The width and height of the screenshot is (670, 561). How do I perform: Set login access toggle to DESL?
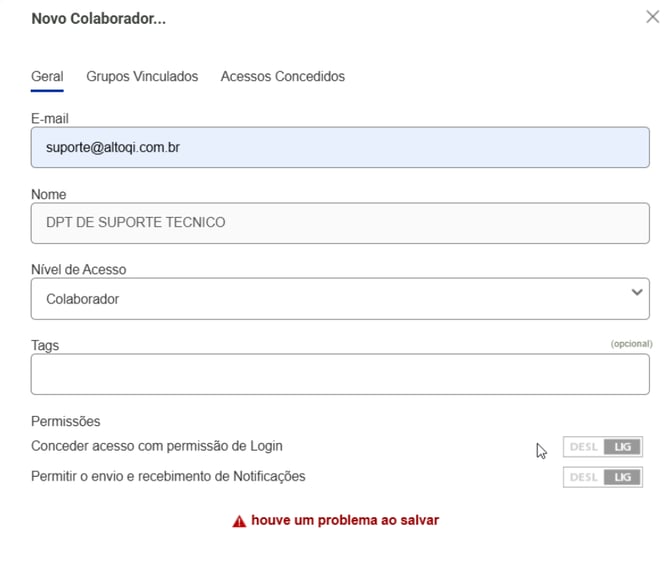click(x=583, y=447)
